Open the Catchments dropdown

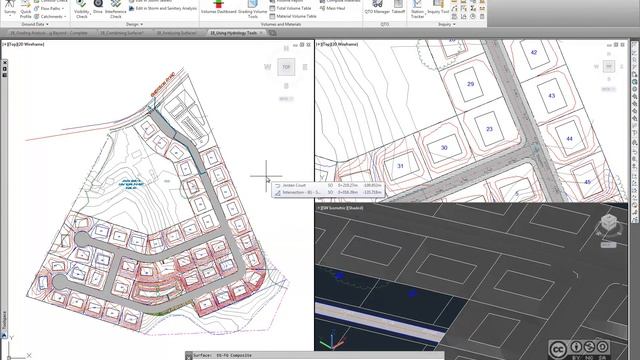[50, 17]
